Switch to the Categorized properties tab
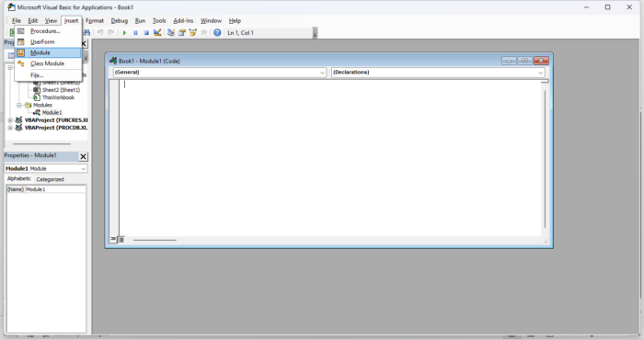The height and width of the screenshot is (340, 644). [50, 179]
